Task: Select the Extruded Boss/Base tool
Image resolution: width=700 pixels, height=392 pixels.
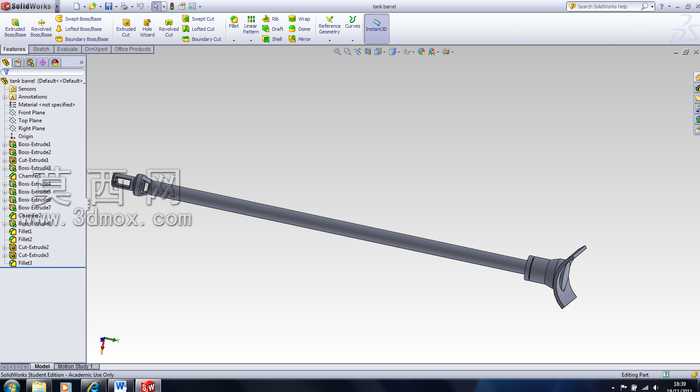Action: (15, 28)
